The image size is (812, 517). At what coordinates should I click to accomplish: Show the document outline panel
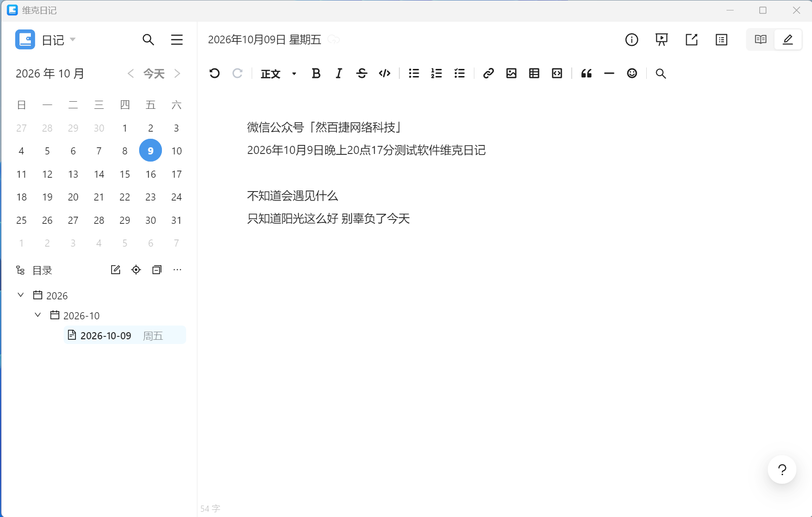coord(721,40)
